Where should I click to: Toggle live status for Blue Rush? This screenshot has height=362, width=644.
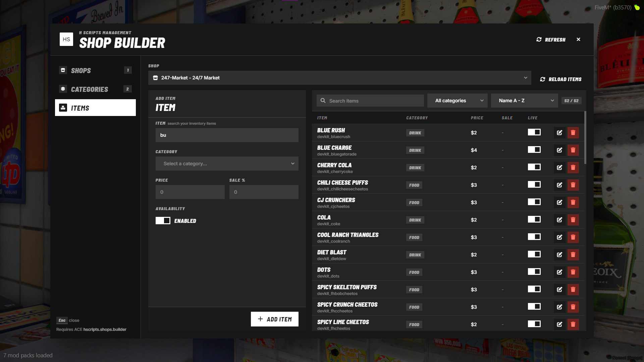click(x=534, y=132)
